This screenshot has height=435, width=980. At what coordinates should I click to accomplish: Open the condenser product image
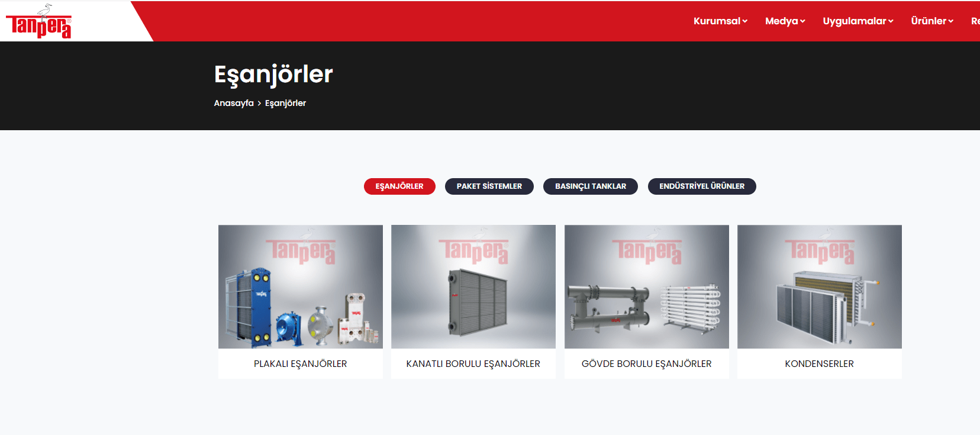820,286
